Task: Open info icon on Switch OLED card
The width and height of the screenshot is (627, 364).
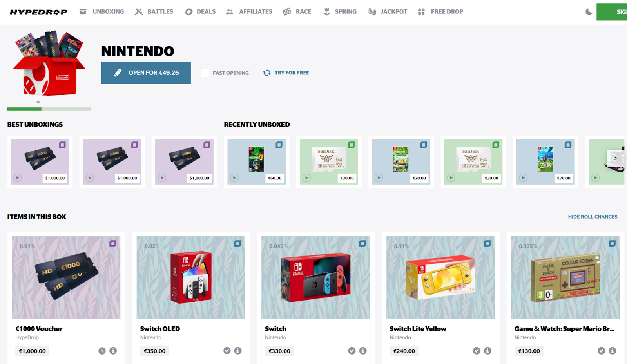Action: [x=238, y=351]
